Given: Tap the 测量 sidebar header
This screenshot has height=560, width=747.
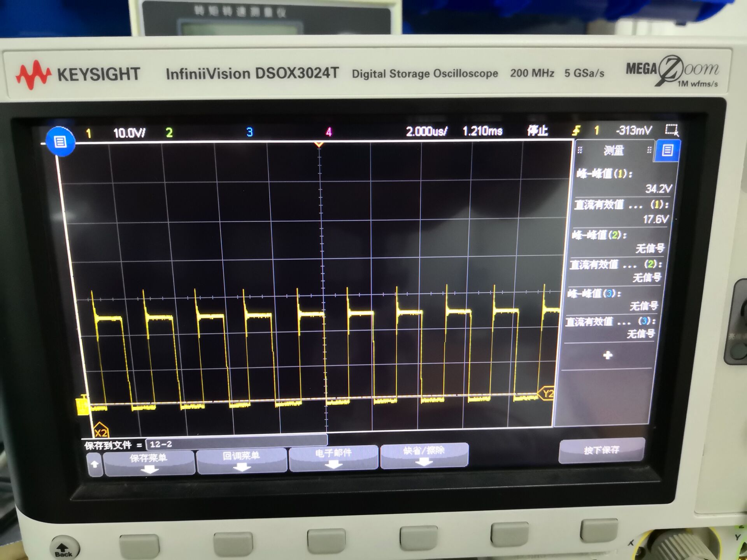Looking at the screenshot, I should (x=614, y=150).
